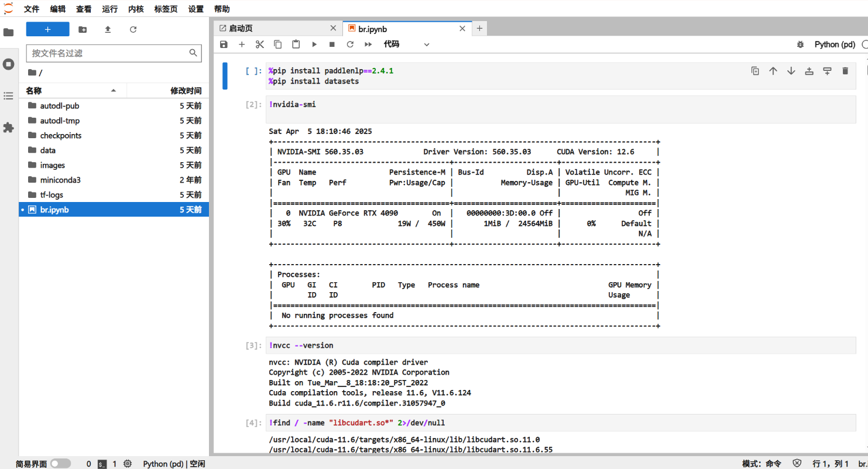This screenshot has width=868, height=469.
Task: Open the 编辑 menu
Action: click(x=58, y=9)
